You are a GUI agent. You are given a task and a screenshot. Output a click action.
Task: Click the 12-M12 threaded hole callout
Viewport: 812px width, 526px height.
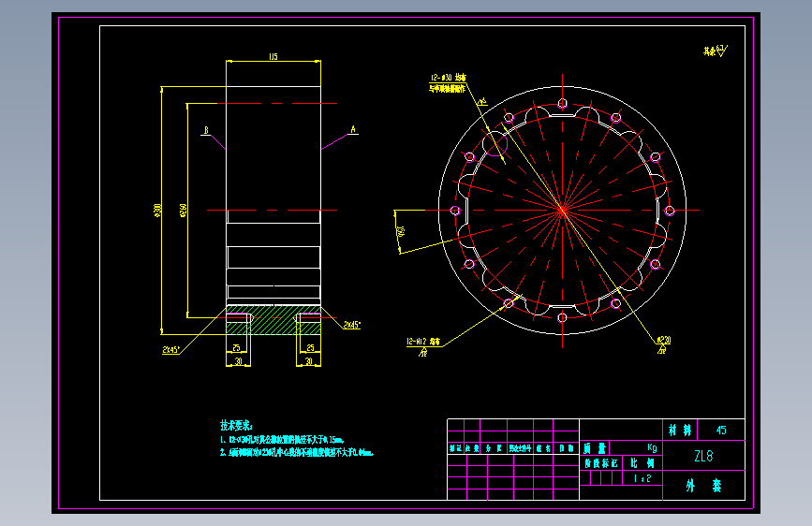(x=423, y=342)
